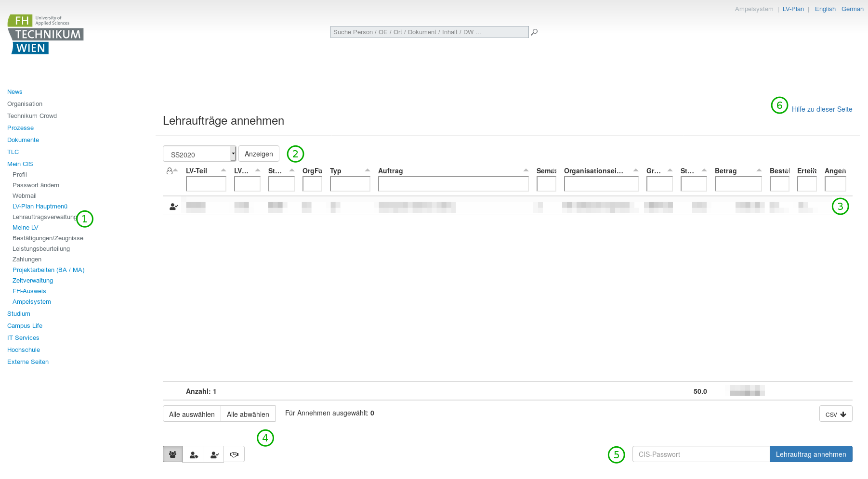
Task: Open Lehrauftragsverwaltung in the sidebar
Action: (44, 217)
